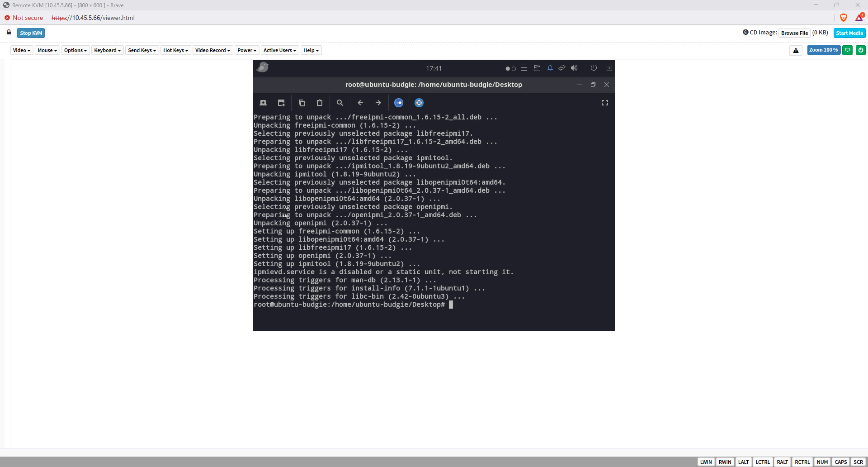Open a new terminal window via toolbar icon
The image size is (868, 467).
(281, 103)
